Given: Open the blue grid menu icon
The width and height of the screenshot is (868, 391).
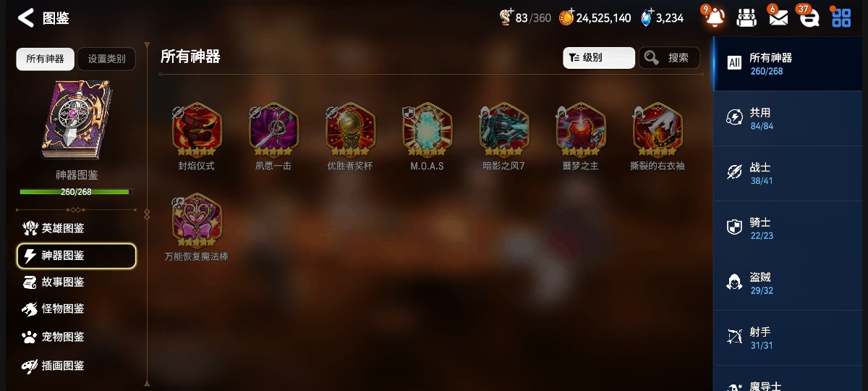Looking at the screenshot, I should (x=841, y=17).
